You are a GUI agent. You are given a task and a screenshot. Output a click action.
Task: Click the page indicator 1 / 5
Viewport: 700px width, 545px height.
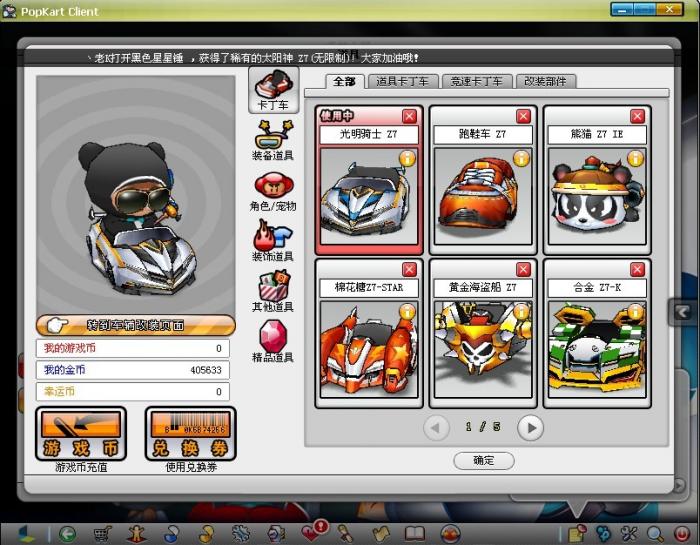coord(483,427)
